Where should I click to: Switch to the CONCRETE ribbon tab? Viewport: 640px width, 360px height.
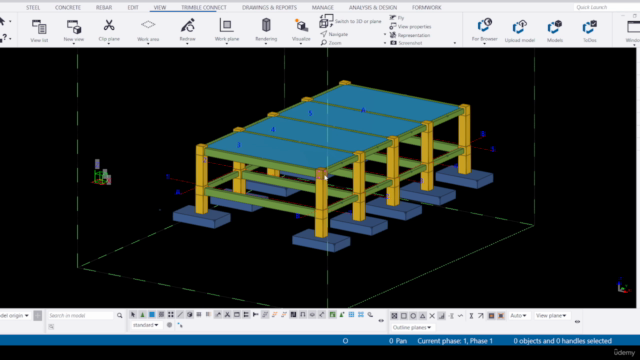(68, 7)
